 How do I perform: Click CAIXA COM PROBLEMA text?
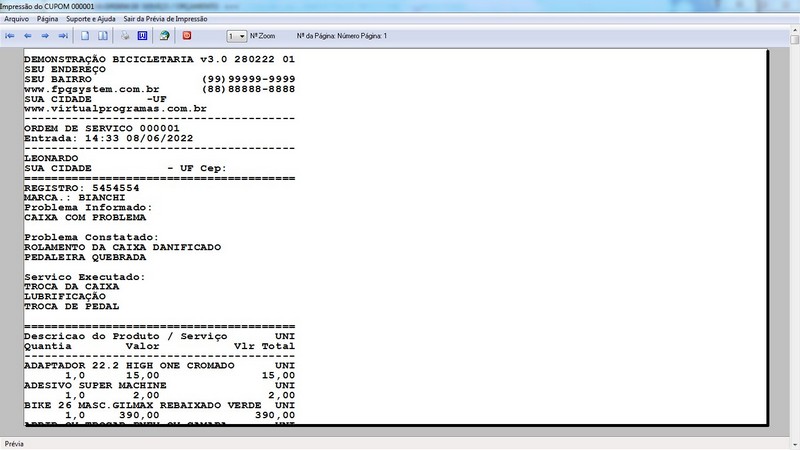coord(85,218)
